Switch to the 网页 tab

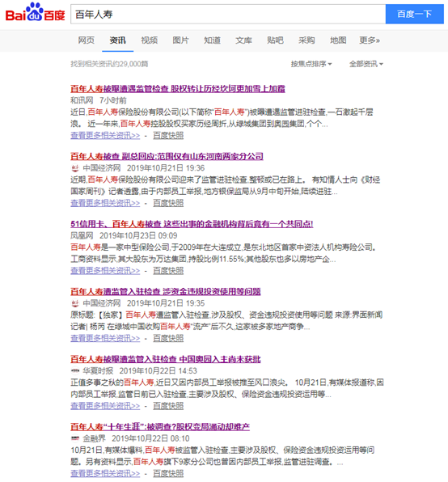pyautogui.click(x=86, y=40)
